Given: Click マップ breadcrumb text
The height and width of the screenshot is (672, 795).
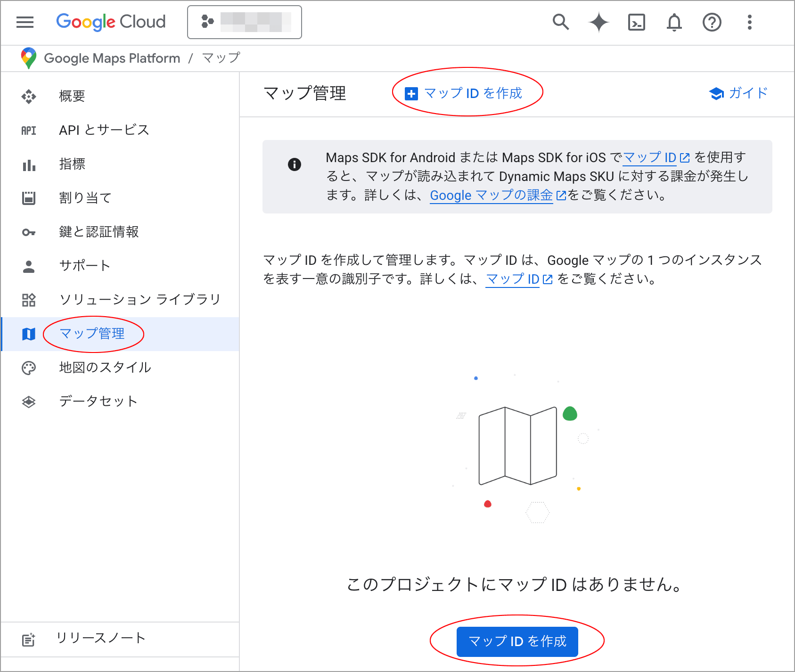Looking at the screenshot, I should 221,58.
